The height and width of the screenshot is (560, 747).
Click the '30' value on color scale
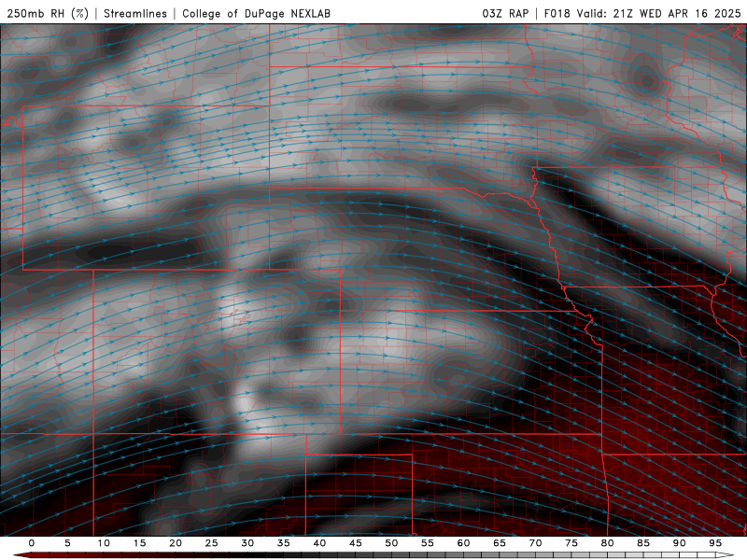[x=247, y=543]
